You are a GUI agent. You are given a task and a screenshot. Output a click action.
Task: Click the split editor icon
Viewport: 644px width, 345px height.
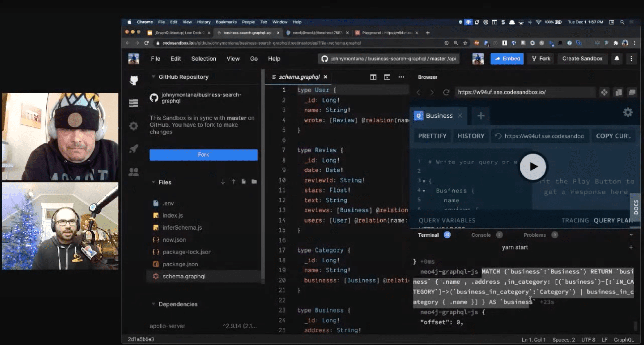pyautogui.click(x=373, y=77)
